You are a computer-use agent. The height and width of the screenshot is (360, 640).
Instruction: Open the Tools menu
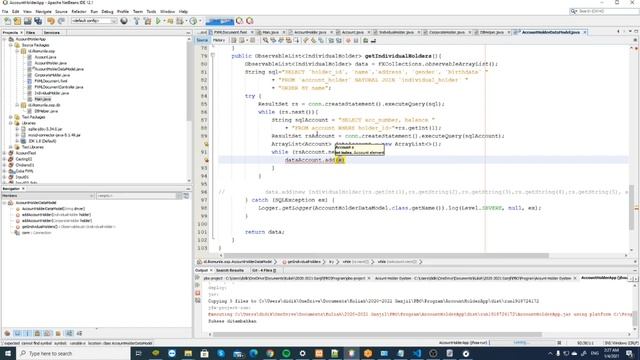(151, 11)
